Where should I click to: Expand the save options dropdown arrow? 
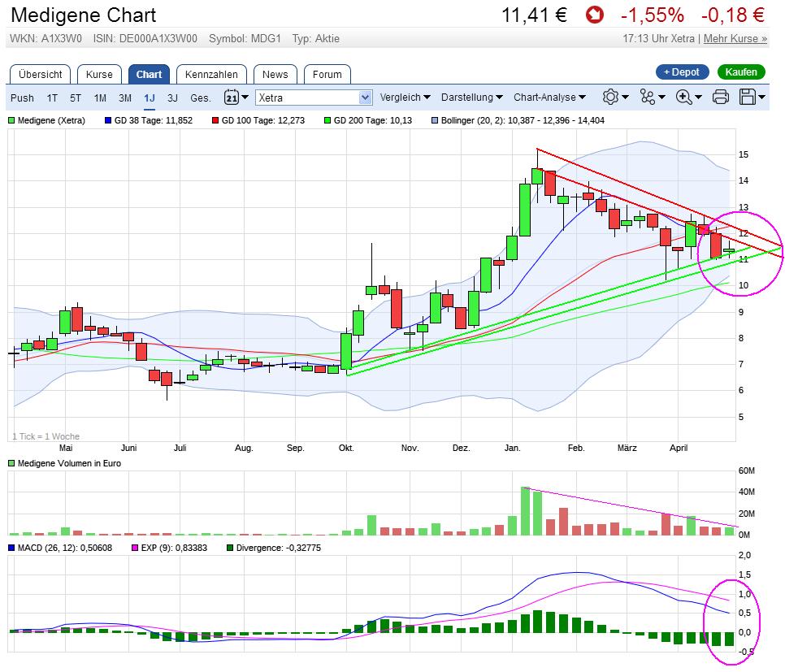click(761, 97)
